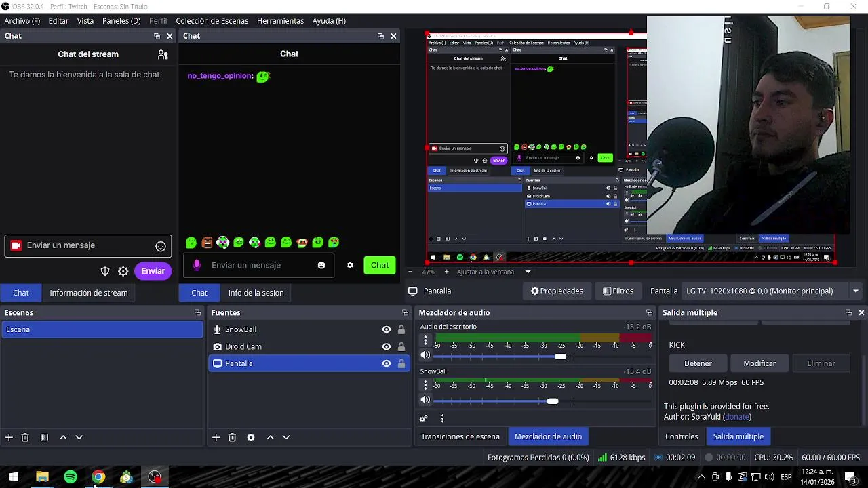
Task: Open Chrome from the taskbar
Action: (x=98, y=477)
